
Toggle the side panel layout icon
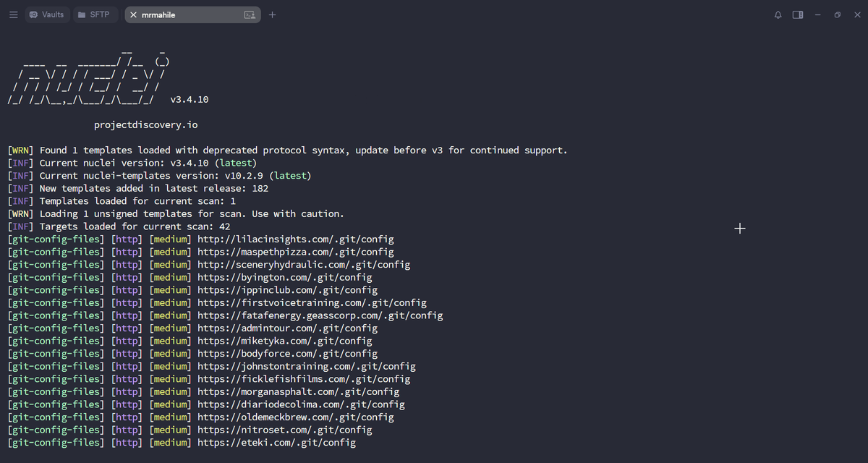click(x=798, y=14)
